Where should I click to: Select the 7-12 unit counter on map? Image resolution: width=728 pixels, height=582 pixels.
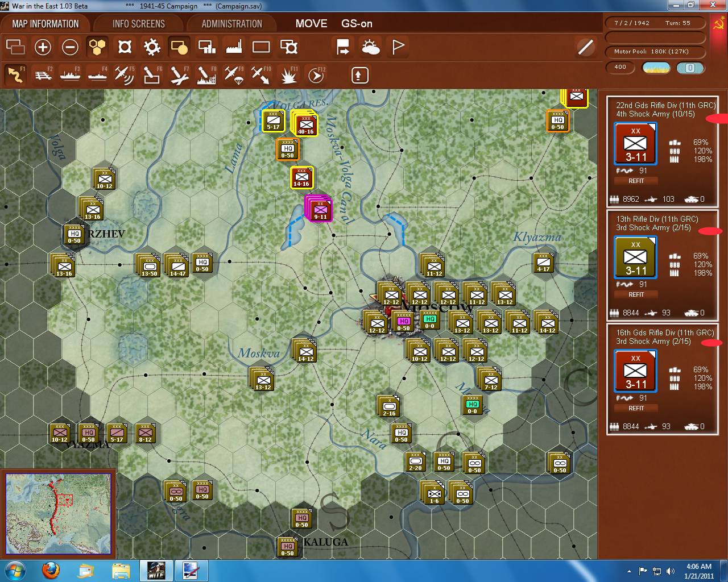(x=490, y=380)
